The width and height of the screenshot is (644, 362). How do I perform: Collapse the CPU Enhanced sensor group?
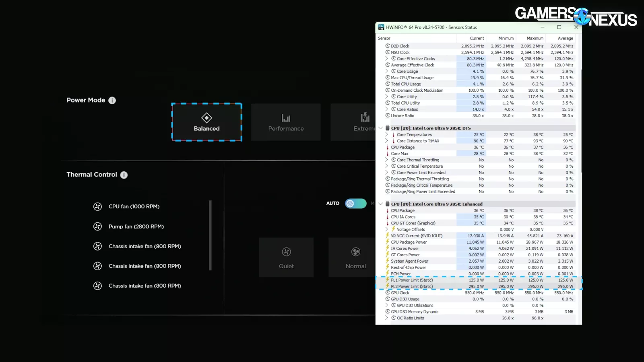380,204
